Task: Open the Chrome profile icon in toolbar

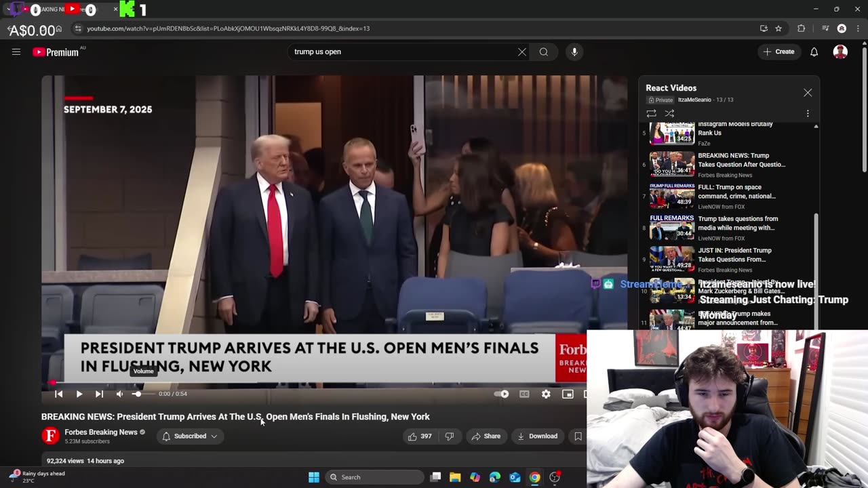Action: tap(842, 28)
